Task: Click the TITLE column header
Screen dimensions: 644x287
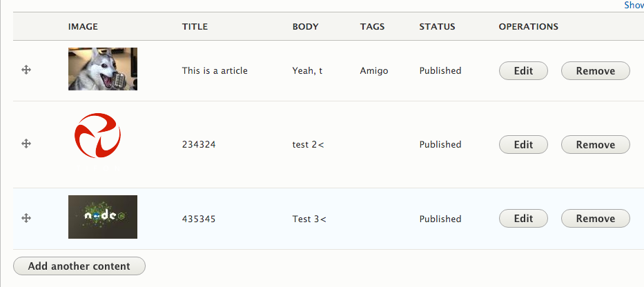Action: 195,27
